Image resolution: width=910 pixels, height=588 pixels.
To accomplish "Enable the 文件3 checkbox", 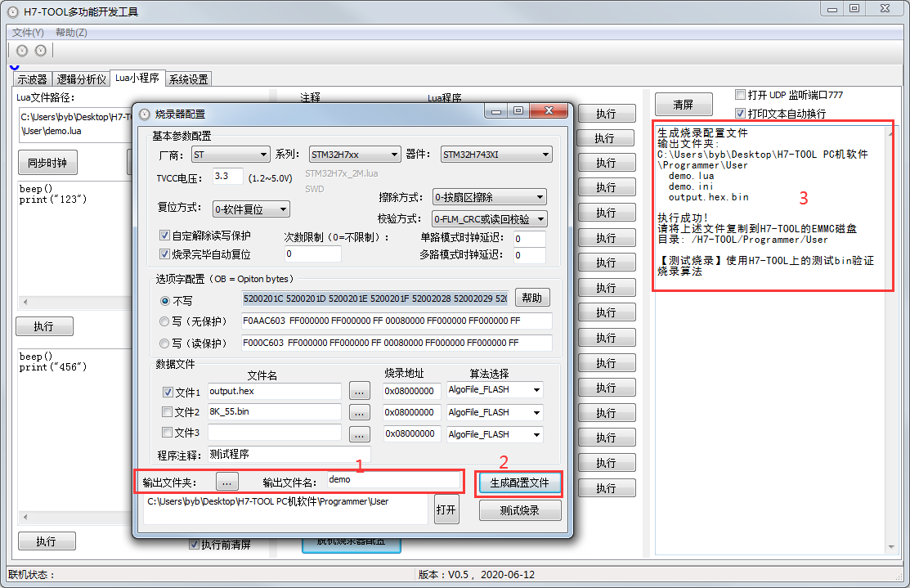I will [x=167, y=433].
